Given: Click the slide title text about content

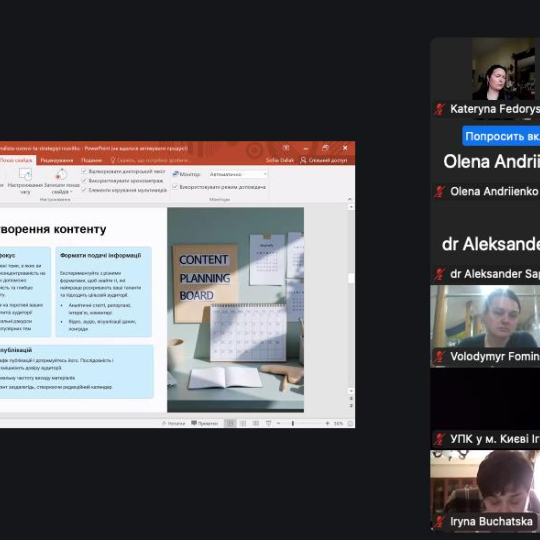Looking at the screenshot, I should point(53,229).
